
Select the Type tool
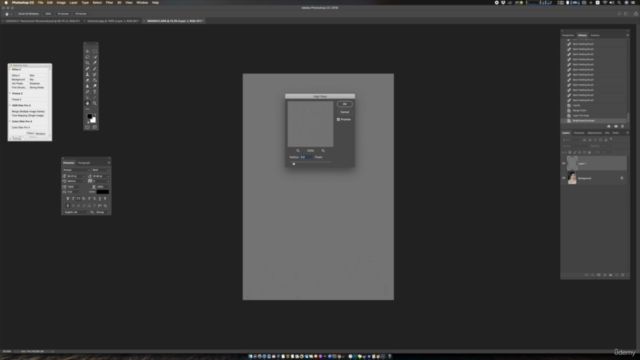point(95,92)
